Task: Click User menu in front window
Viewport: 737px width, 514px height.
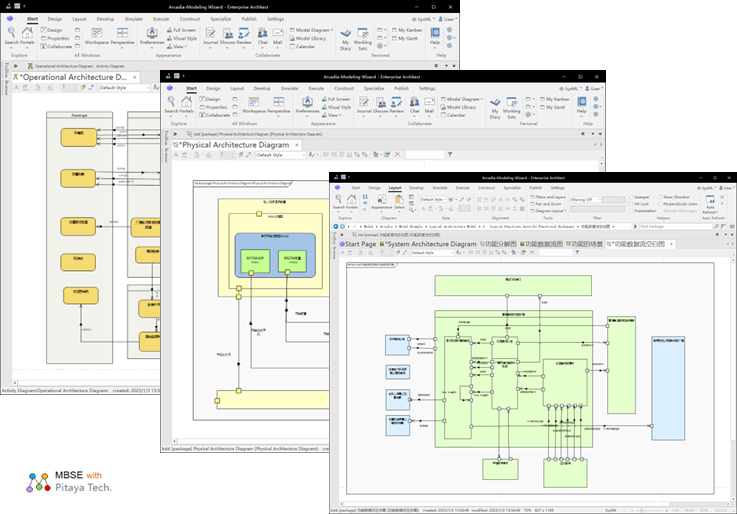Action: 726,188
